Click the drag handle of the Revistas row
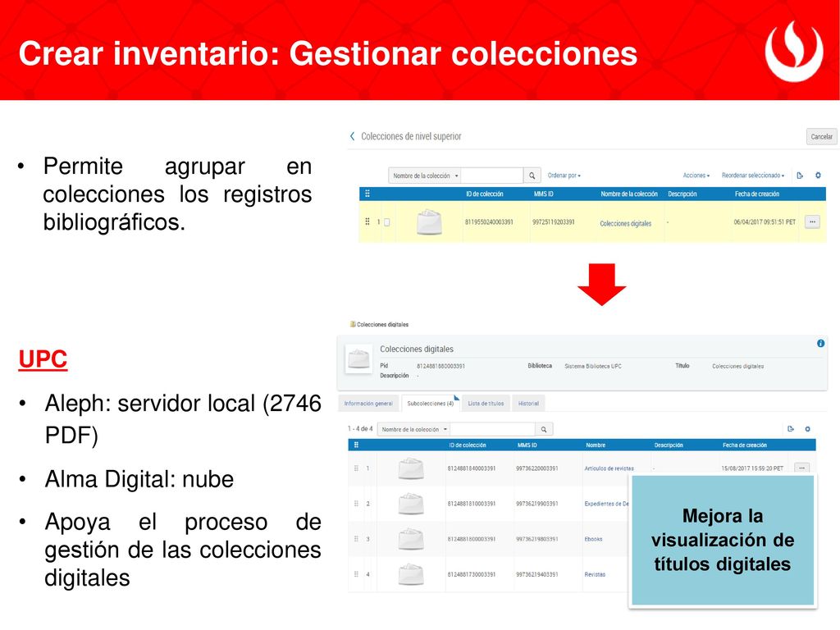Screen dimensions: 840x630 click(x=356, y=574)
